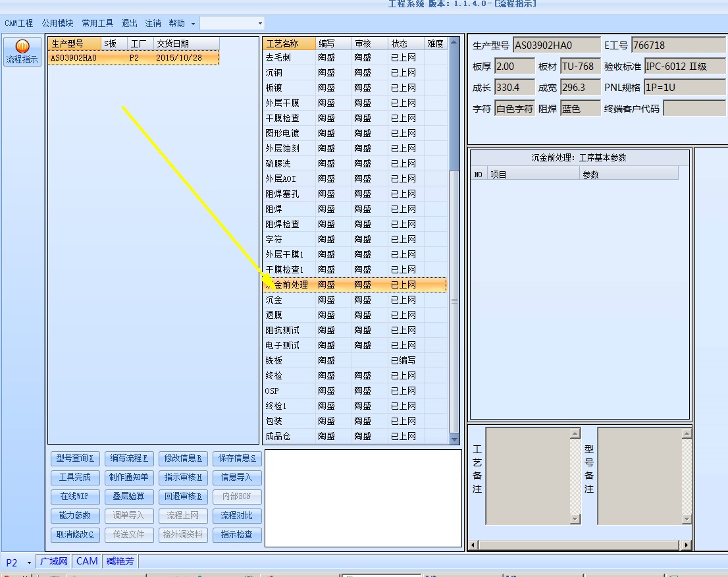Select the 阻抗测试 process row

pyautogui.click(x=355, y=330)
